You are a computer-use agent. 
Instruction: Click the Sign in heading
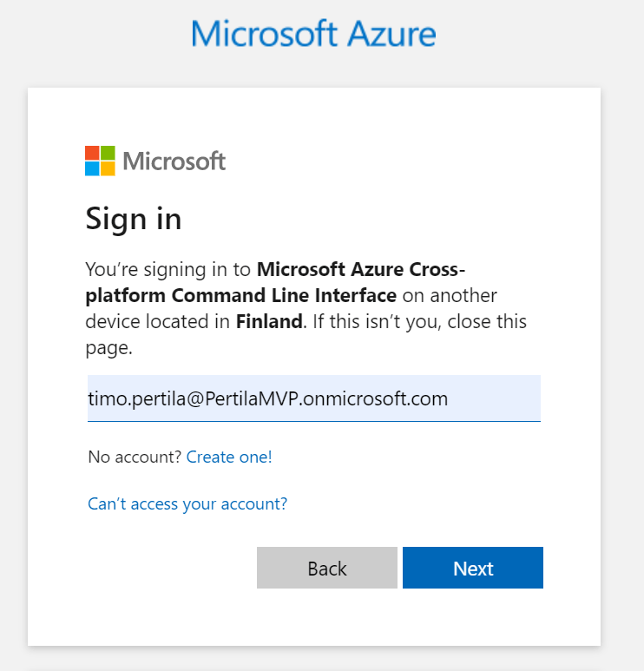coord(134,218)
